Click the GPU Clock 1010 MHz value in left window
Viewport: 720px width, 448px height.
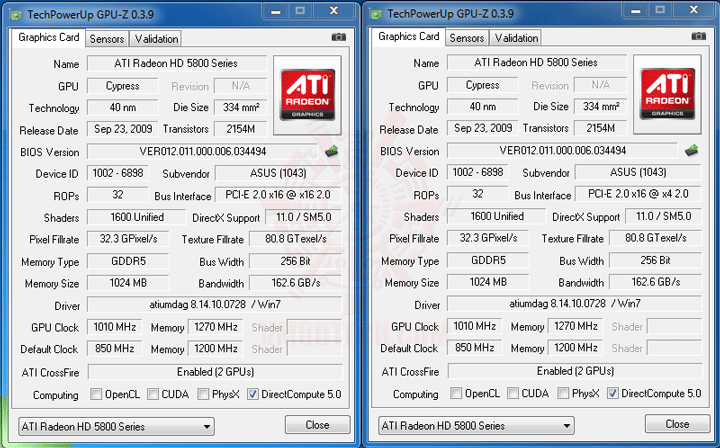point(115,327)
